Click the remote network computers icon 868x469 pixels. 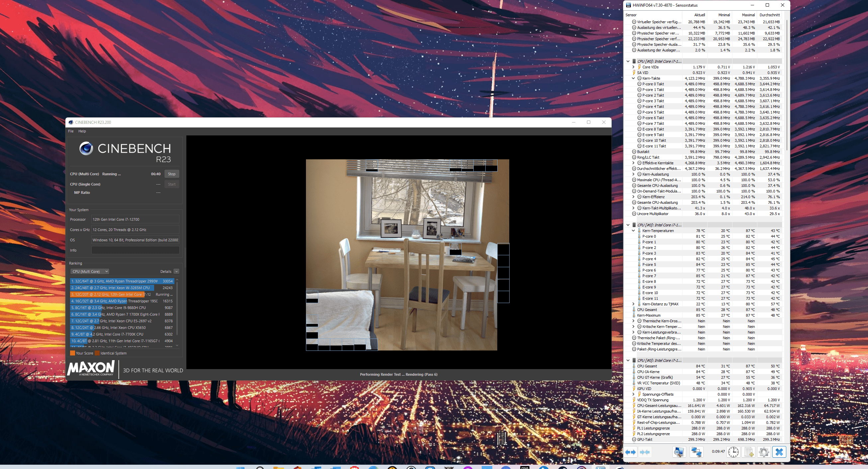(696, 452)
